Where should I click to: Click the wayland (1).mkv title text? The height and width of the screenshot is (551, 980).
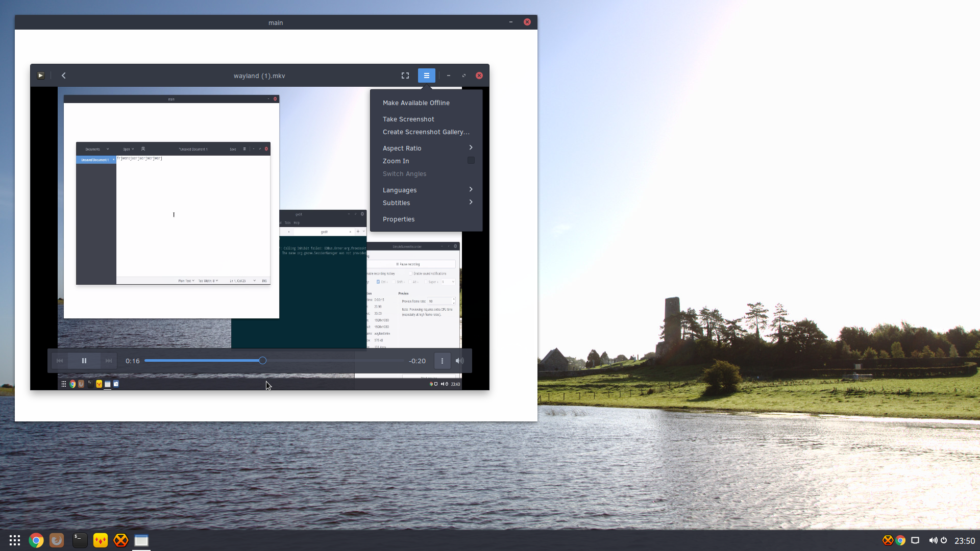click(259, 76)
